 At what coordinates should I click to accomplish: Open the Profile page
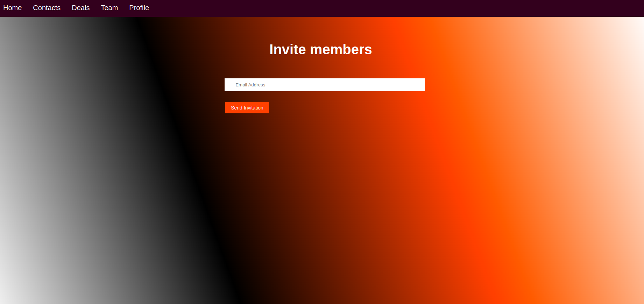click(x=139, y=8)
